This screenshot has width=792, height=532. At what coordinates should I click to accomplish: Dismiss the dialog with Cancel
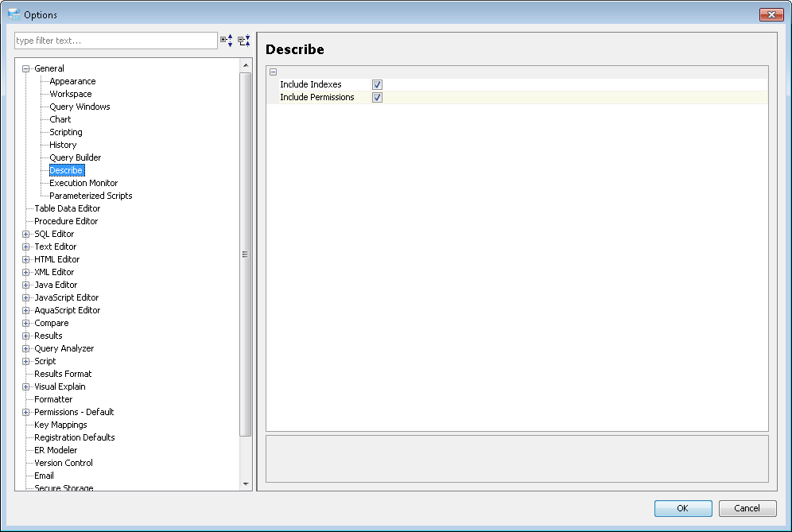747,508
